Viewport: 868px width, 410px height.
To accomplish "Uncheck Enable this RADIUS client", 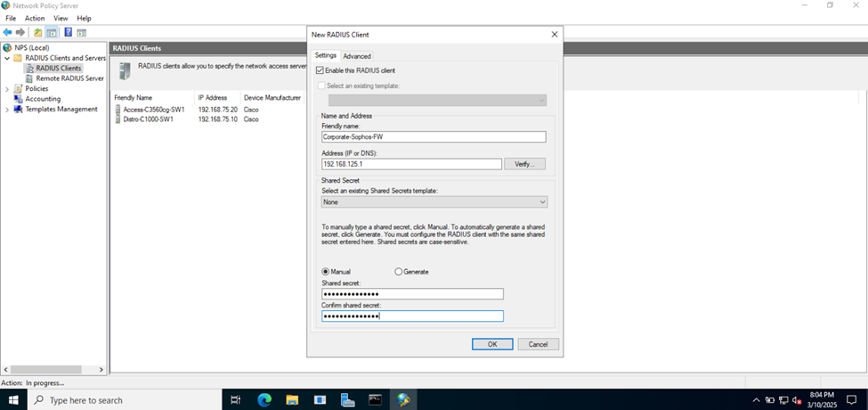I will click(x=320, y=70).
